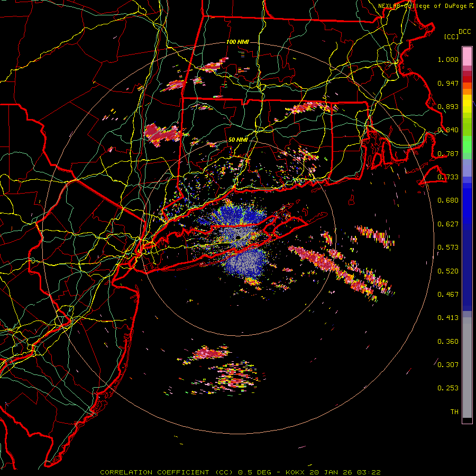
Task: Select the 0.840 scale value
Action: click(448, 130)
